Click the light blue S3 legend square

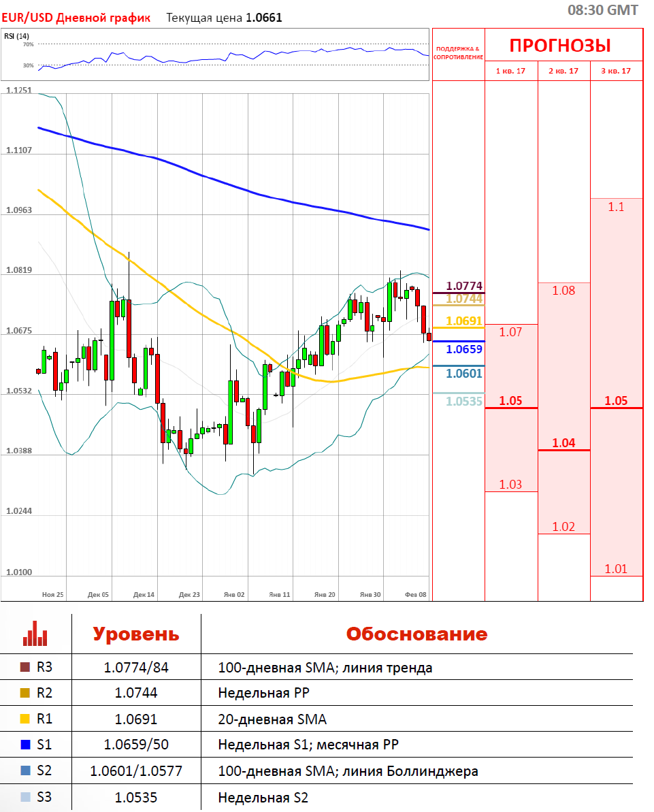(x=25, y=797)
